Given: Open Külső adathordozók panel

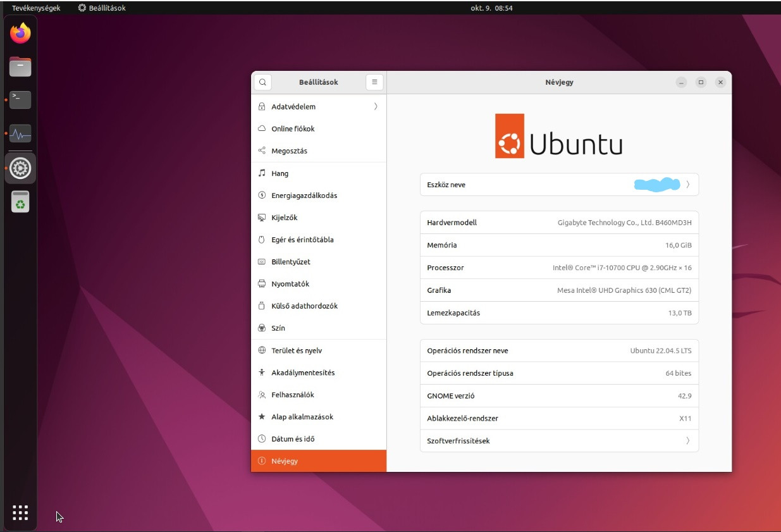Looking at the screenshot, I should click(x=319, y=306).
